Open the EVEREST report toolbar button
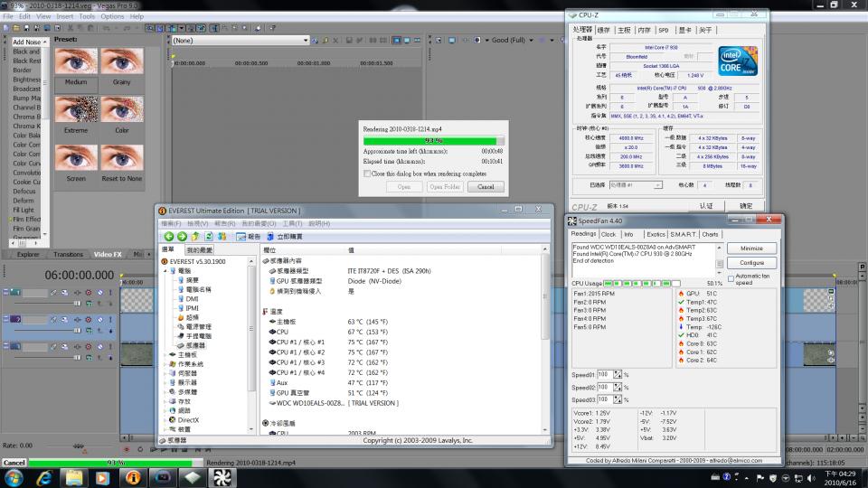 [248, 237]
